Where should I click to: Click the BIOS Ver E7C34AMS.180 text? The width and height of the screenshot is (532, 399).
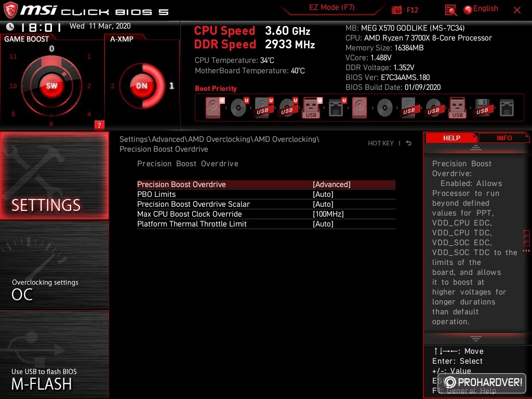point(388,77)
